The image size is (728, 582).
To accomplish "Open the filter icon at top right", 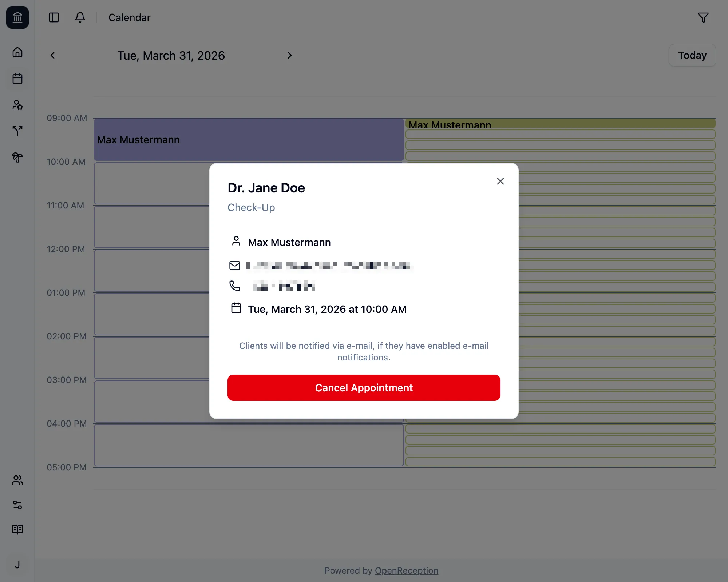I will 703,17.
